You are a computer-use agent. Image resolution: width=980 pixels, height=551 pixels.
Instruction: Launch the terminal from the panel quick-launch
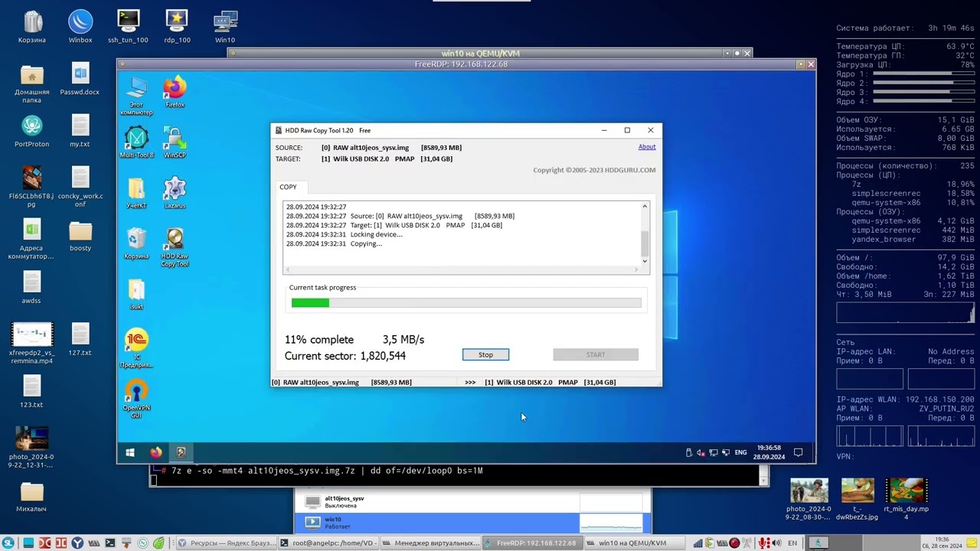click(x=110, y=543)
